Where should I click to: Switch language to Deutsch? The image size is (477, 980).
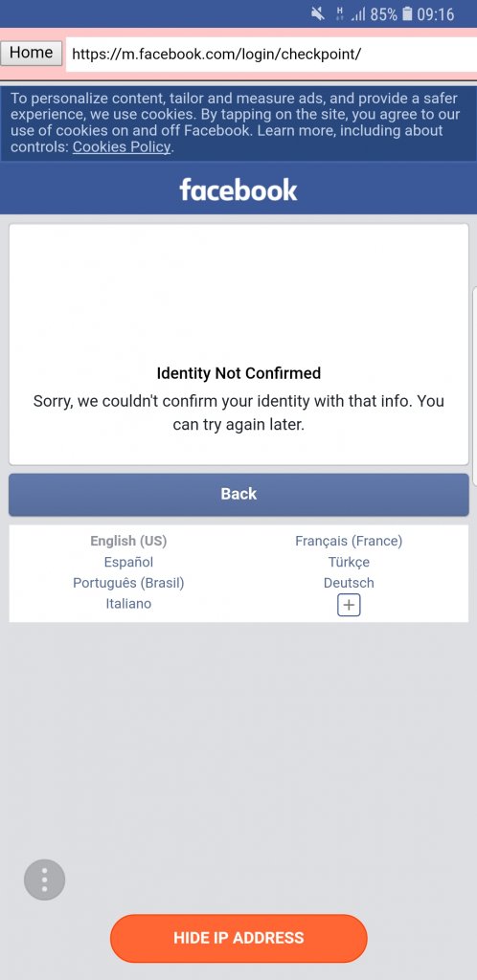pos(349,583)
